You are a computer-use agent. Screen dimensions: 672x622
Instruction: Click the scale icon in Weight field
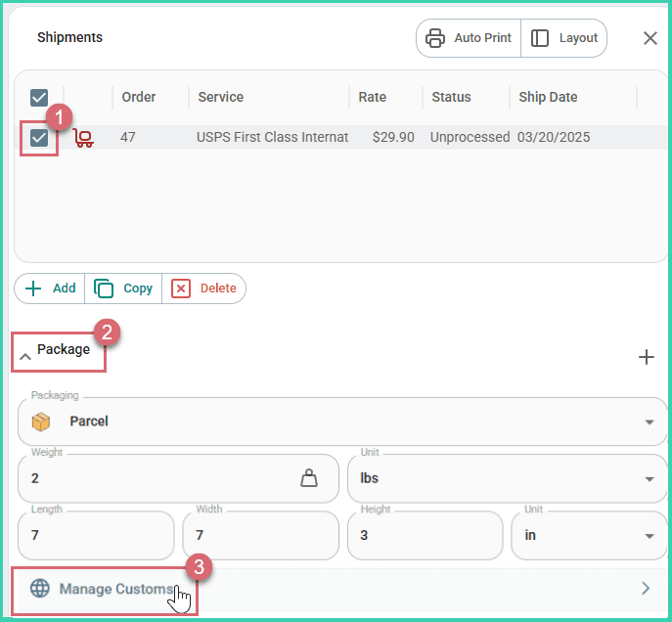309,478
